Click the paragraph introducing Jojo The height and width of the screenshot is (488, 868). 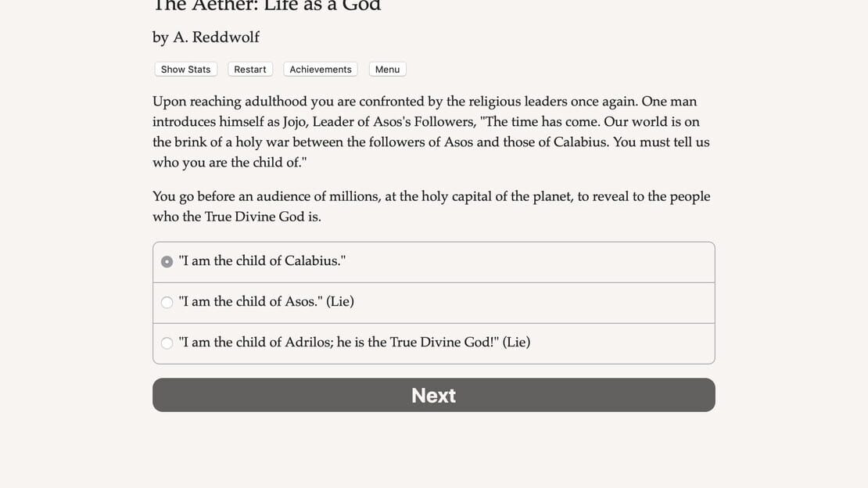431,132
